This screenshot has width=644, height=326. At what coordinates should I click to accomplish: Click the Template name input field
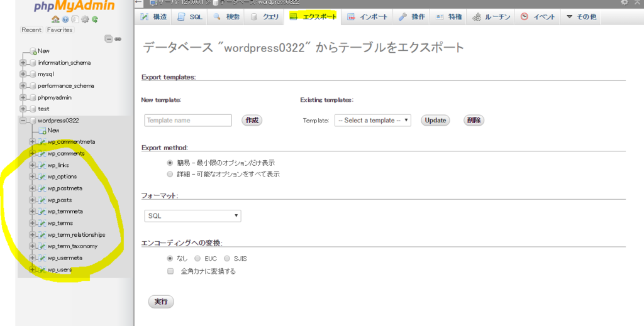pos(188,121)
